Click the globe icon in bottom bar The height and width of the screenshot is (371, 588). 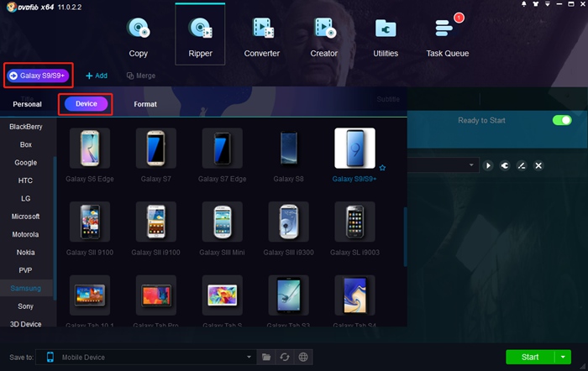(x=302, y=357)
